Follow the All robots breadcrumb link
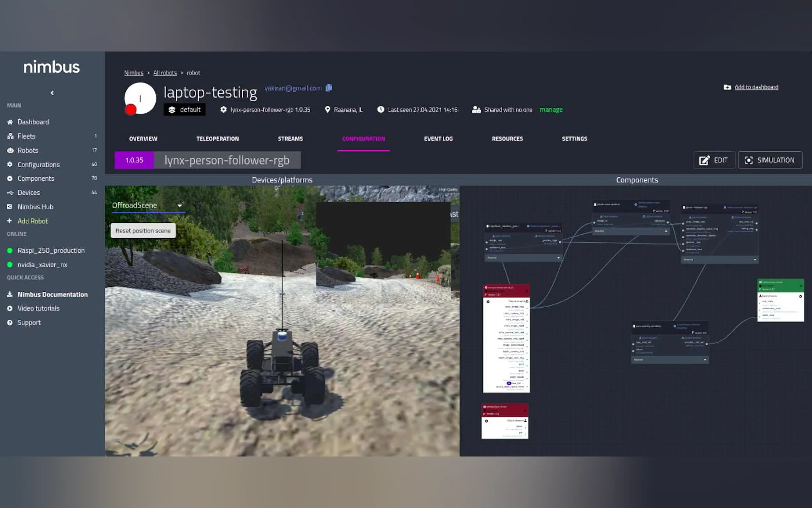The height and width of the screenshot is (508, 812). coord(165,73)
